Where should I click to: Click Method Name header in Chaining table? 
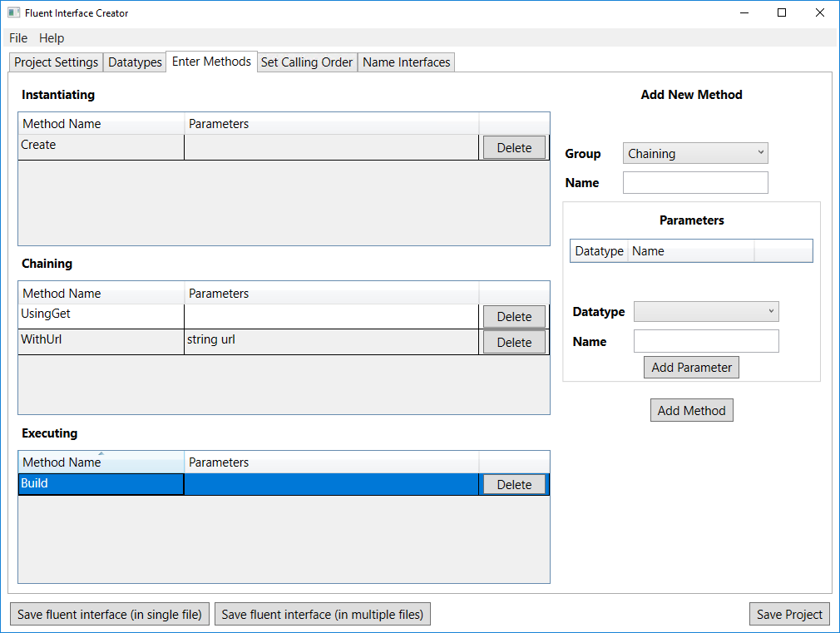point(101,293)
